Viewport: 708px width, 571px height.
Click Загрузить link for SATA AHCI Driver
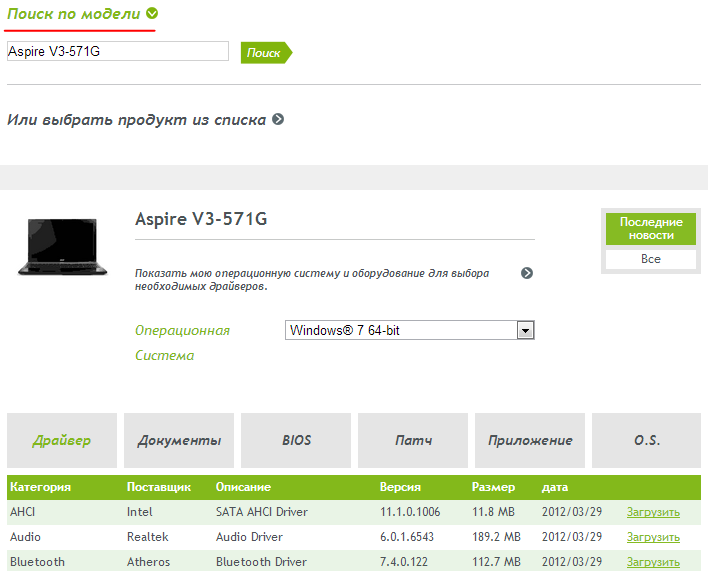(x=653, y=512)
